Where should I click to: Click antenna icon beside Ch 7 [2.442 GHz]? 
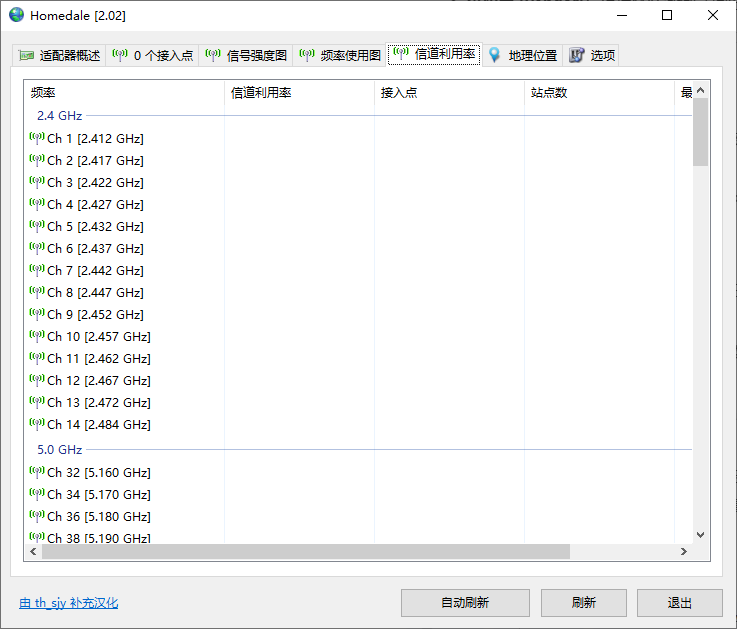pos(37,270)
